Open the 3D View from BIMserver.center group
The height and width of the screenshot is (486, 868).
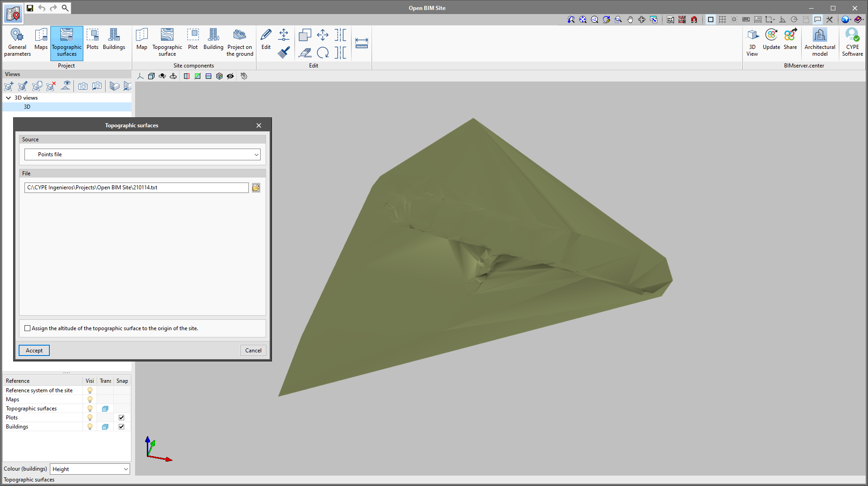(x=752, y=43)
